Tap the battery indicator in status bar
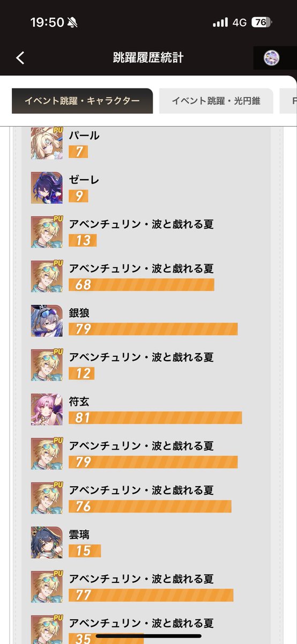Viewport: 297px width, 644px height. click(262, 23)
